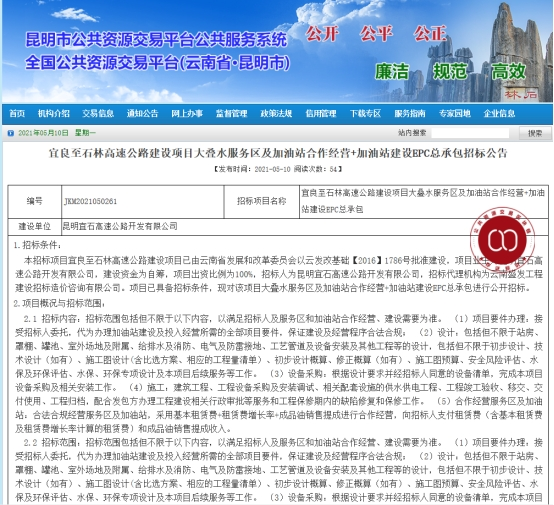Image resolution: width=554 pixels, height=505 pixels.
Task: Select 网上办事 from the navigation bar
Action: (x=187, y=113)
